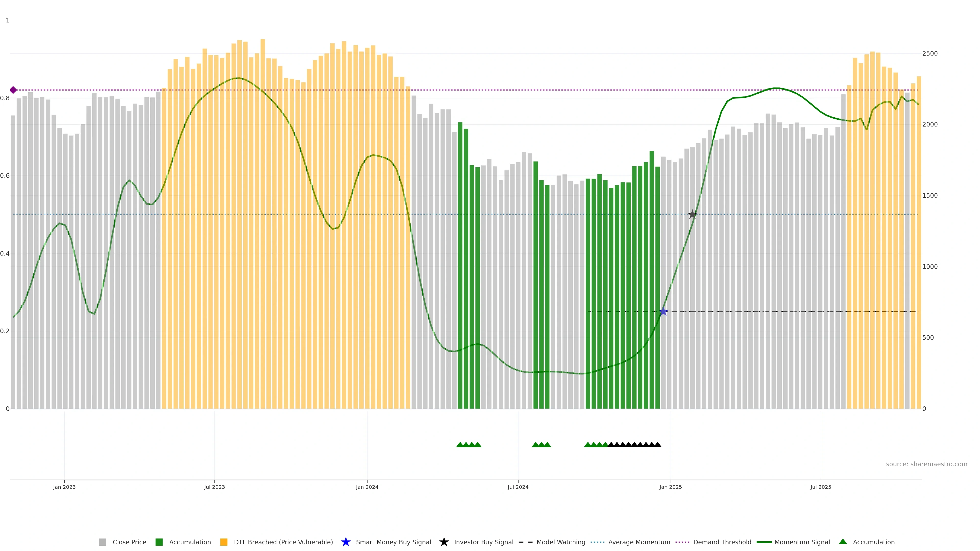Click the blue star icon in legend
Image resolution: width=980 pixels, height=551 pixels.
(346, 542)
